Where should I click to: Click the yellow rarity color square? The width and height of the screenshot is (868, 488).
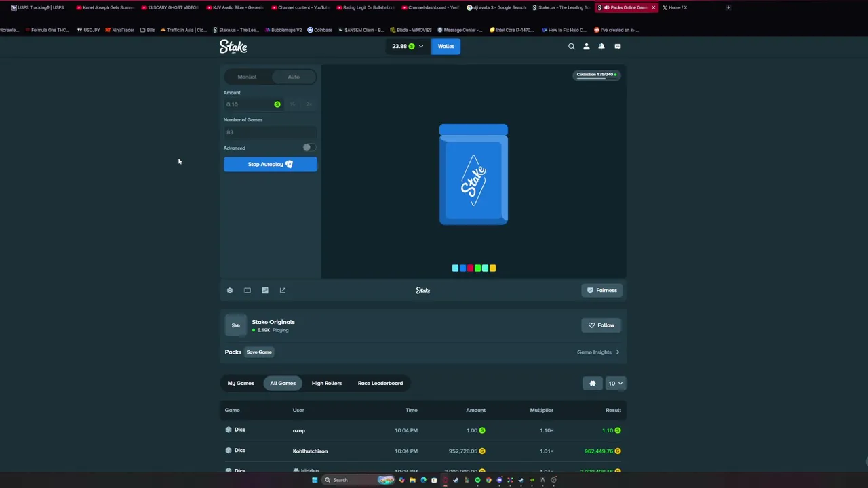point(492,268)
